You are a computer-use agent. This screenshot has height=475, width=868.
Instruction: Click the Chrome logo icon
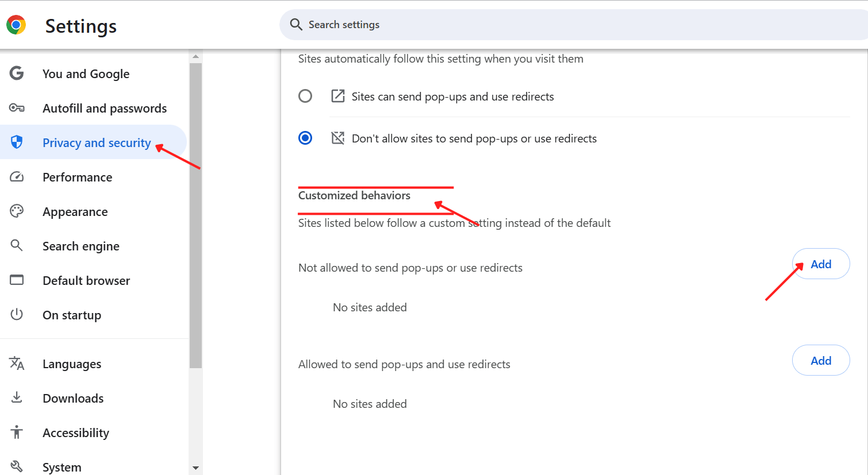(16, 25)
